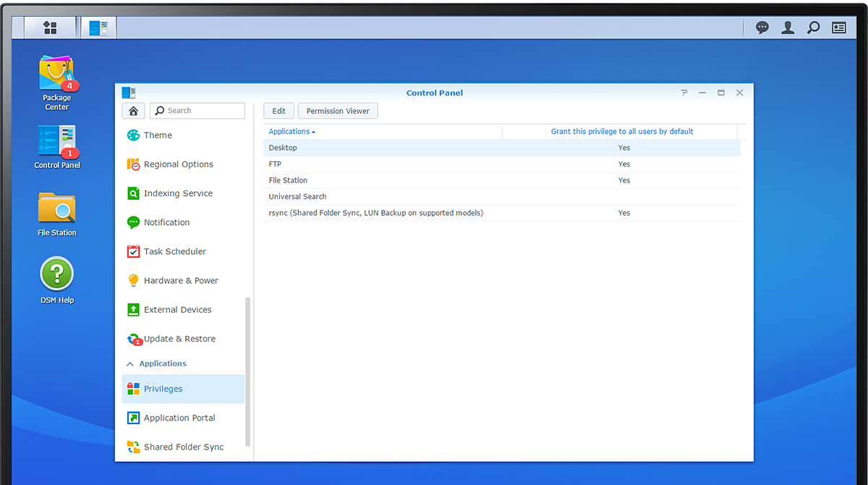Click the Control Panel search field
This screenshot has height=485, width=868.
coord(197,111)
